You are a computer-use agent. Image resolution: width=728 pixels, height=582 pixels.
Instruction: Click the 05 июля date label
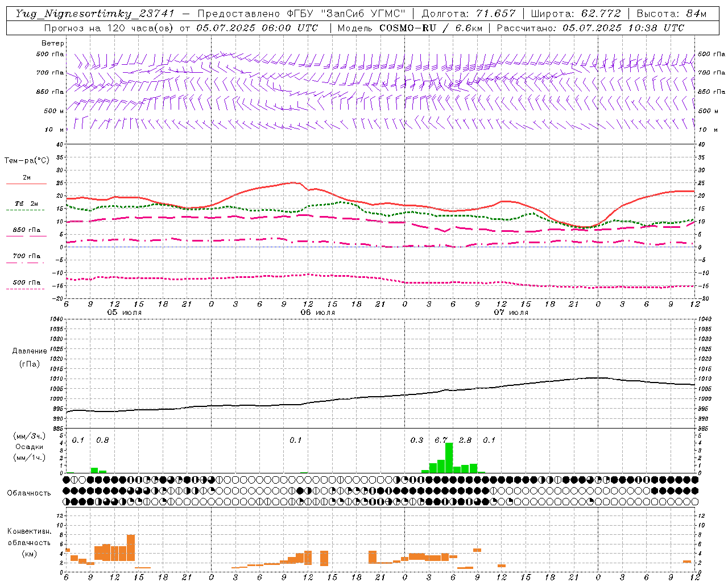[x=125, y=313]
